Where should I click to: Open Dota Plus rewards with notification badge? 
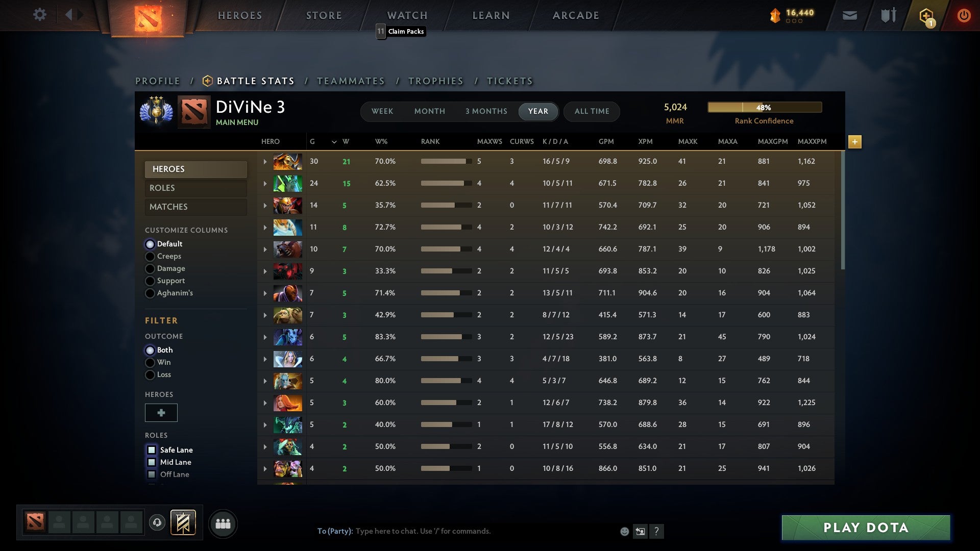point(926,15)
